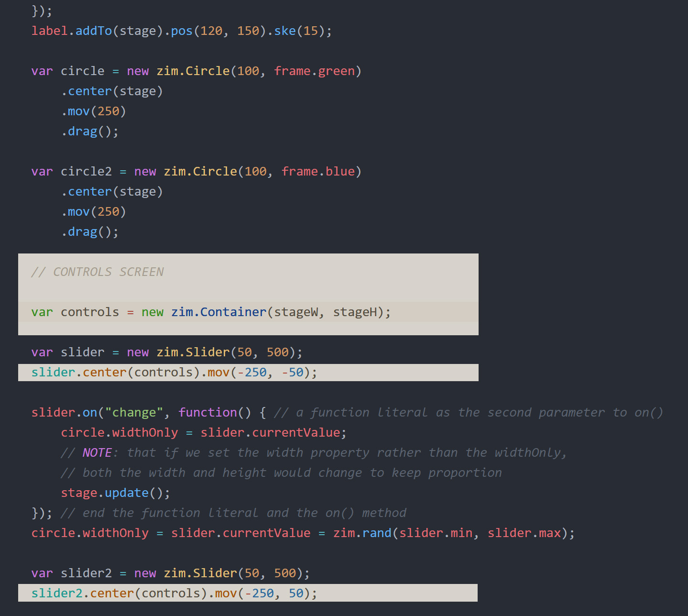This screenshot has height=616, width=688.
Task: Click the .center(stage) line under circle2
Action: click(x=112, y=192)
